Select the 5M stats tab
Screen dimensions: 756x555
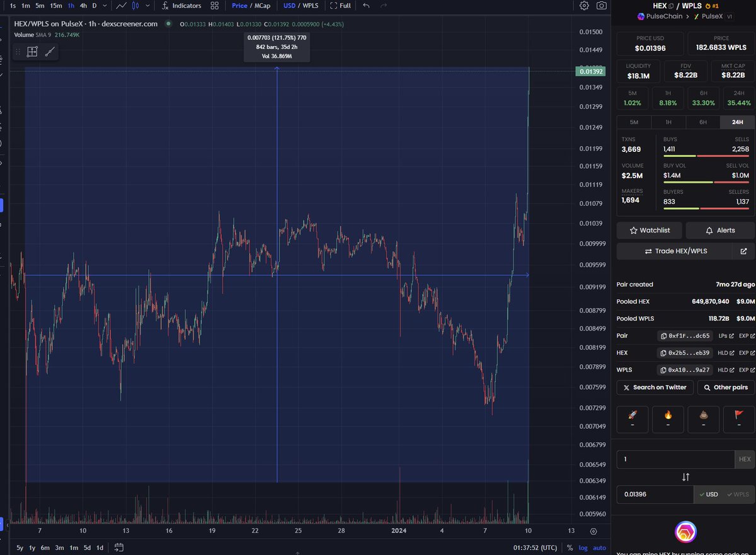(x=634, y=122)
